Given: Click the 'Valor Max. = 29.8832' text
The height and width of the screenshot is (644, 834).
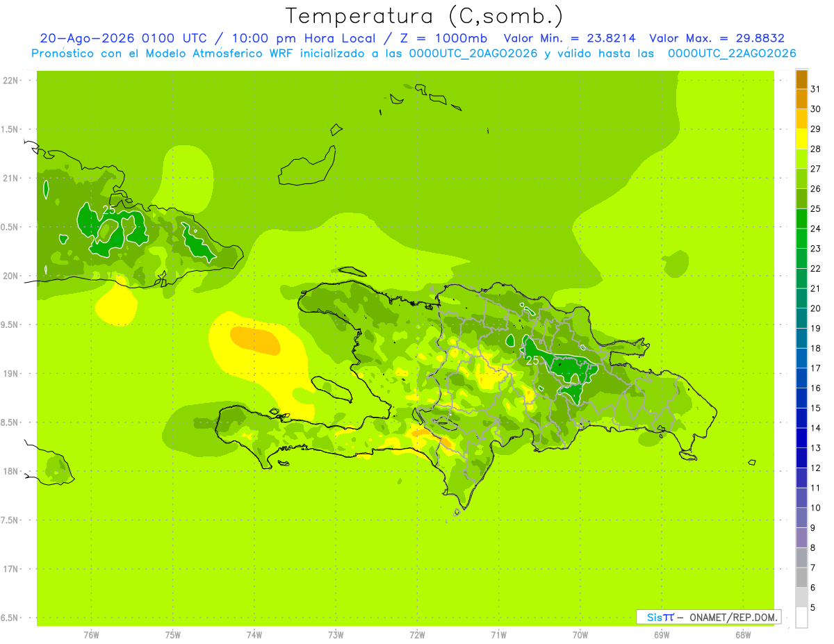Looking at the screenshot, I should [x=717, y=38].
